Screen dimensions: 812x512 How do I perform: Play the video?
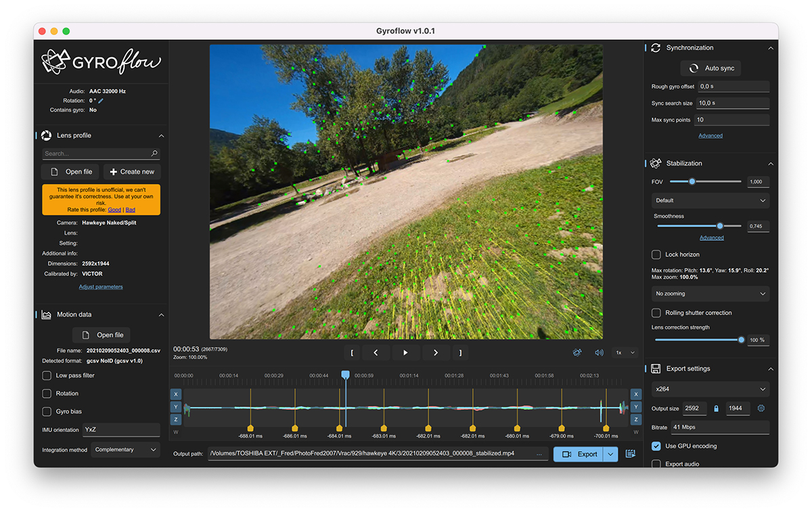click(x=406, y=352)
